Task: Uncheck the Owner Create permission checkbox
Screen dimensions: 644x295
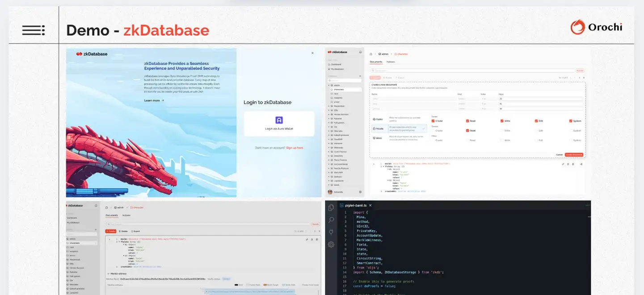Action: 433,121
